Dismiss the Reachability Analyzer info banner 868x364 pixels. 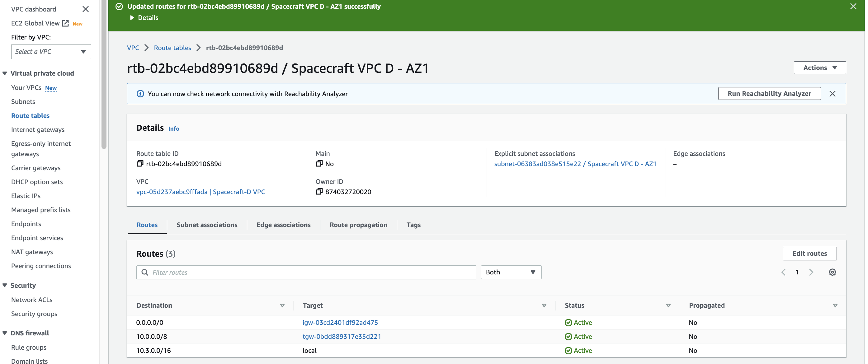pyautogui.click(x=832, y=94)
